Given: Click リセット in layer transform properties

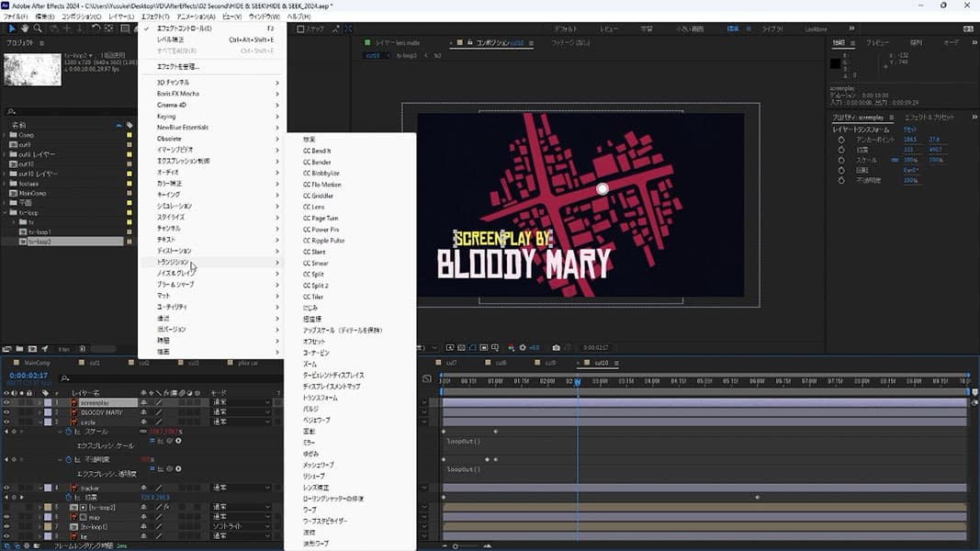Looking at the screenshot, I should click(x=909, y=129).
